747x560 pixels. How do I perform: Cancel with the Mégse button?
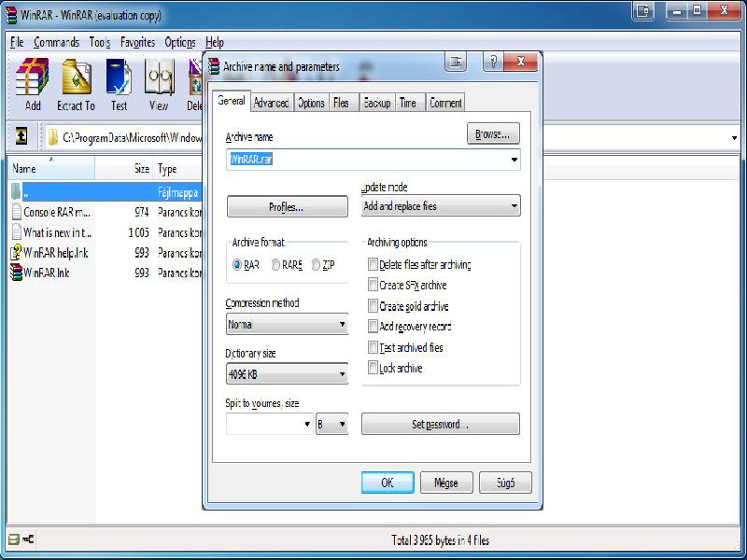coord(446,483)
